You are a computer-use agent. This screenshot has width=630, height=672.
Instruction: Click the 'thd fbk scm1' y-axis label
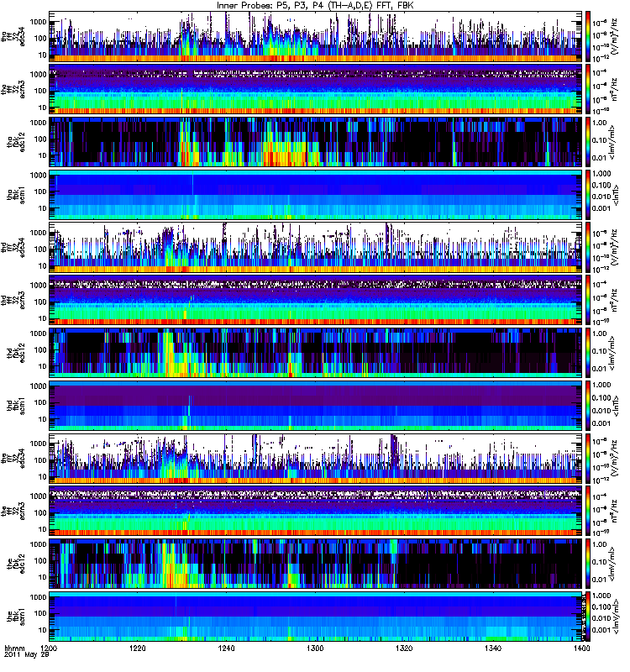pyautogui.click(x=16, y=406)
